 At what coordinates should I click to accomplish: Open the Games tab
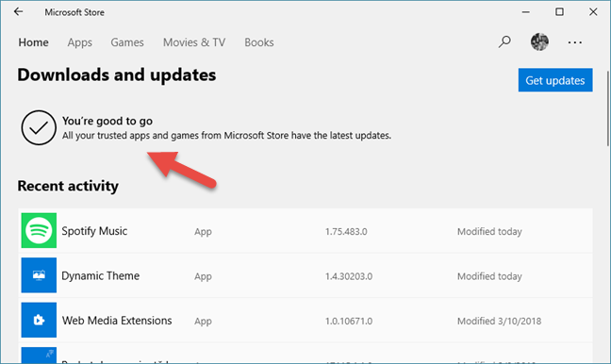pos(127,42)
